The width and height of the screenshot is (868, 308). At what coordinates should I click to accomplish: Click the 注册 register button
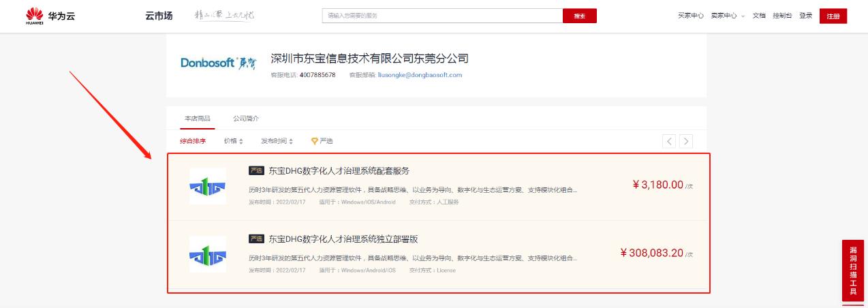(833, 16)
